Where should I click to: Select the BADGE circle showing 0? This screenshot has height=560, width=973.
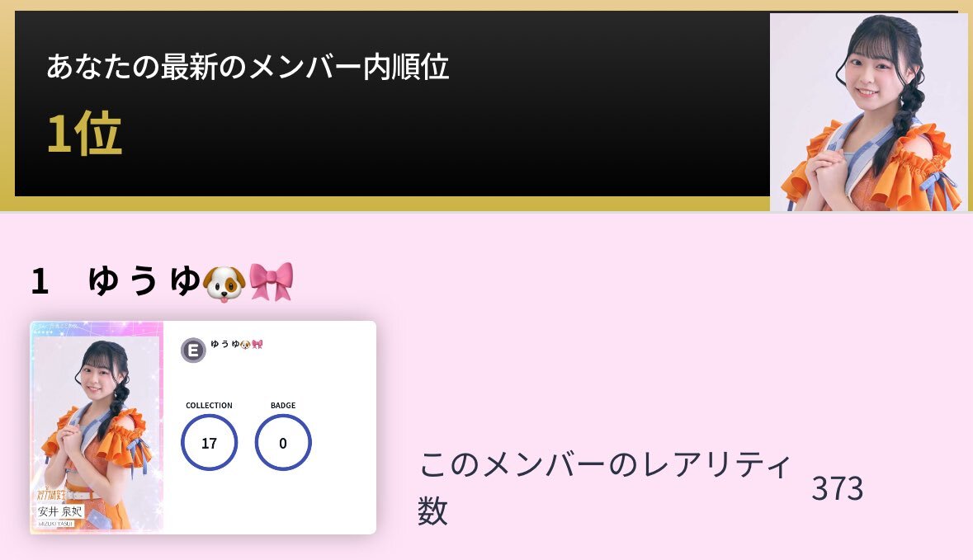click(x=283, y=442)
